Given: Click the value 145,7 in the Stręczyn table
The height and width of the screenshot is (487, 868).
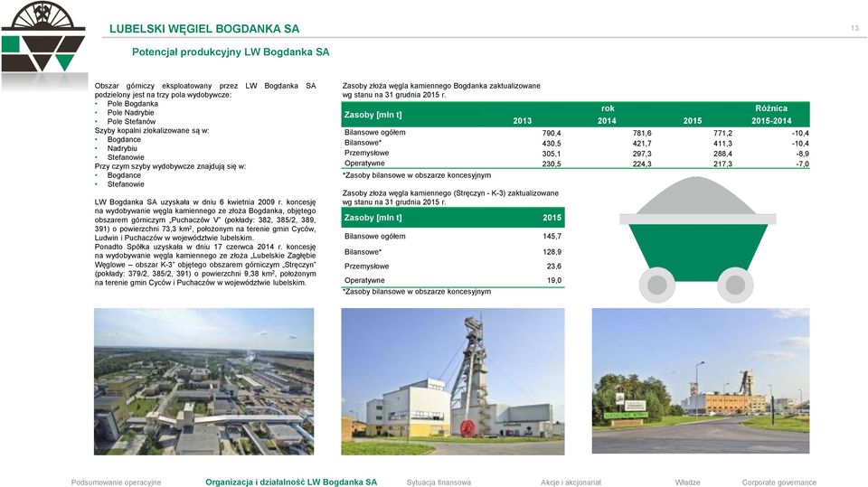Looking at the screenshot, I should 552,237.
